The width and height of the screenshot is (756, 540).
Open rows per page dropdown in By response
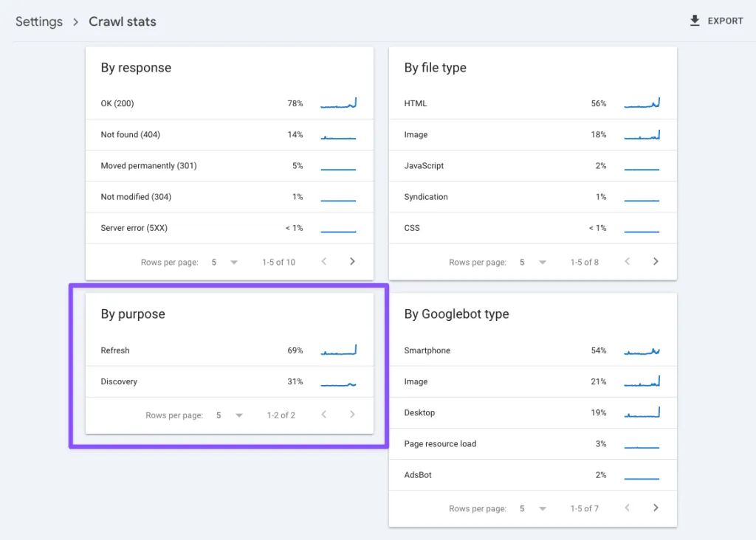[x=225, y=262]
